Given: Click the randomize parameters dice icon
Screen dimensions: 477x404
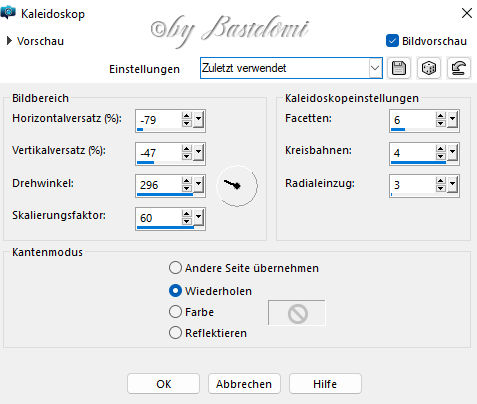Looking at the screenshot, I should click(x=429, y=68).
